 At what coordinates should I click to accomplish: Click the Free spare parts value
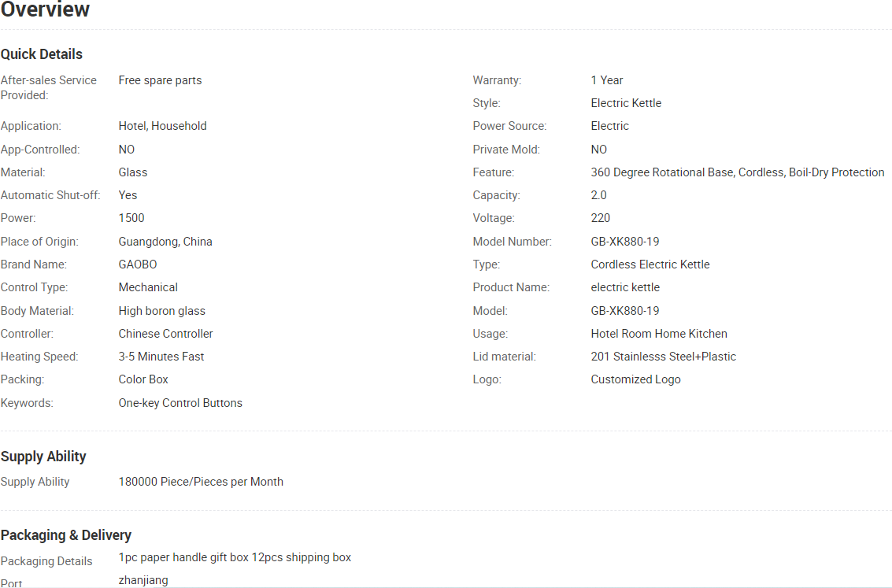(x=160, y=80)
